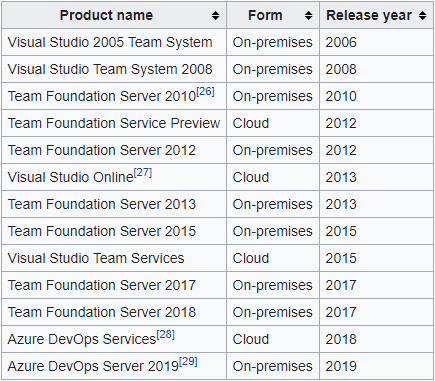Click the 2019 release year cell
435x381 pixels.
tap(376, 366)
